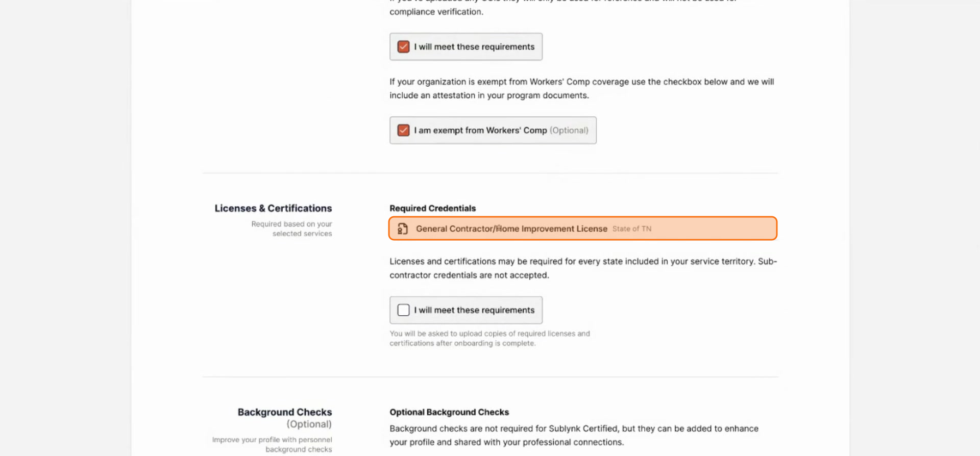The width and height of the screenshot is (980, 456).
Task: Select the General Contractor/Home Improvement License row
Action: click(x=582, y=229)
